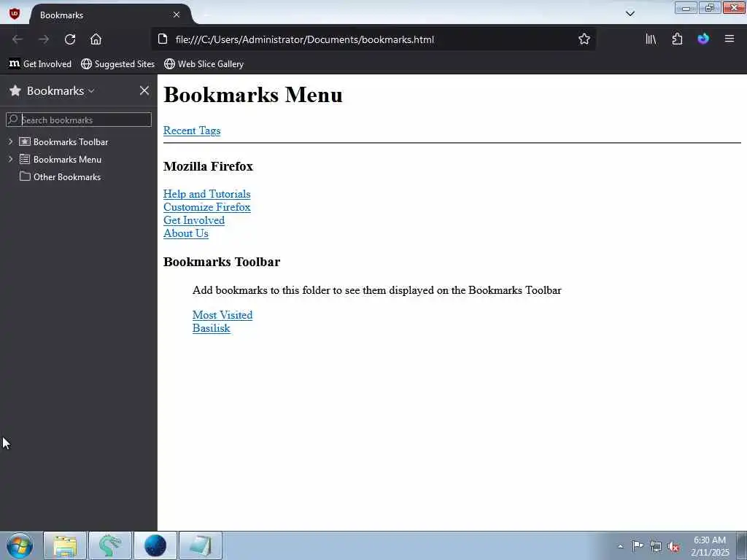
Task: Open the notepad app in taskbar
Action: coord(200,545)
